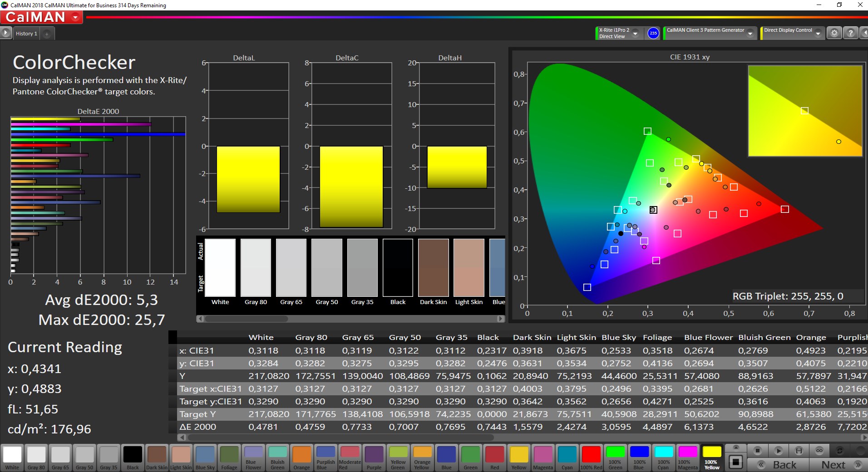Screen dimensions: 868x472
Task: Select the Gray 65 patch button
Action: pos(60,457)
